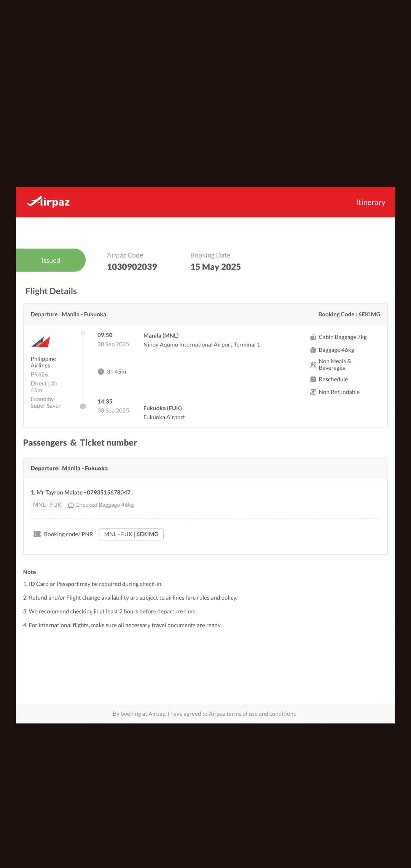
Task: Click the Baggage 46kg suitcase icon
Action: 313,350
